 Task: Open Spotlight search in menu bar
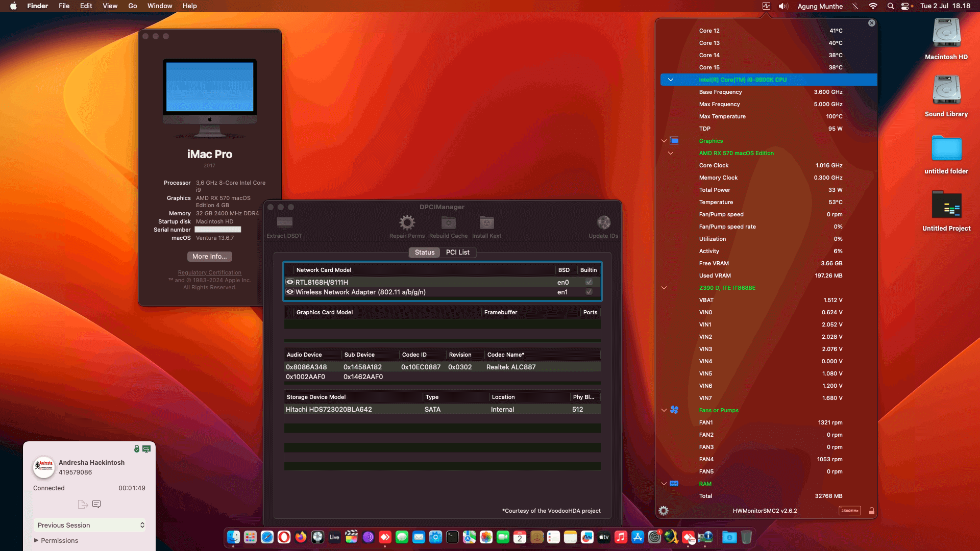coord(891,6)
